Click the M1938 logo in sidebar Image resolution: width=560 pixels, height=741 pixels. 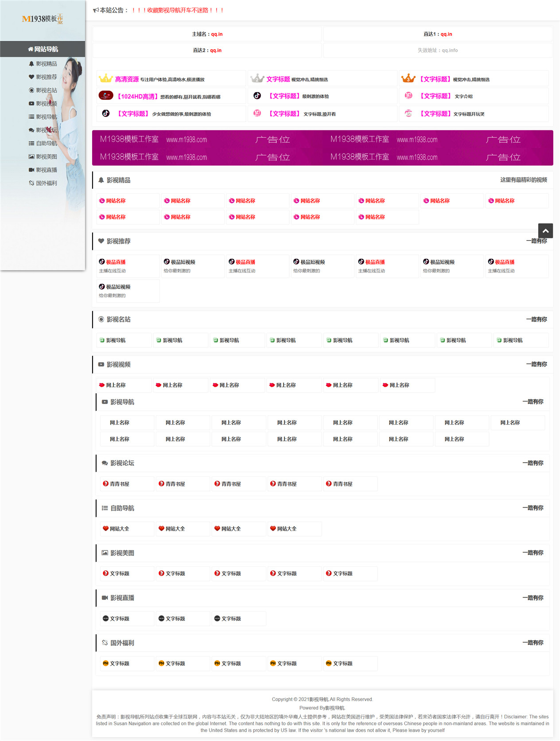click(43, 19)
